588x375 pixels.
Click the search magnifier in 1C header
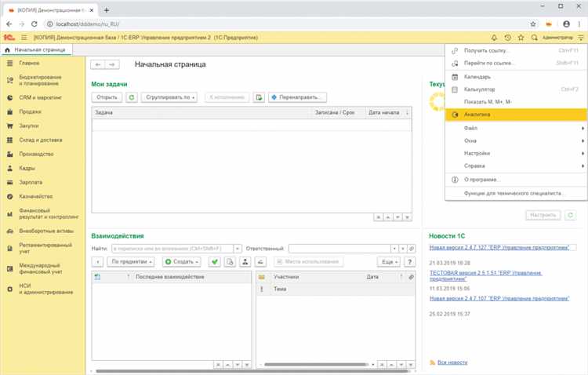pyautogui.click(x=534, y=38)
